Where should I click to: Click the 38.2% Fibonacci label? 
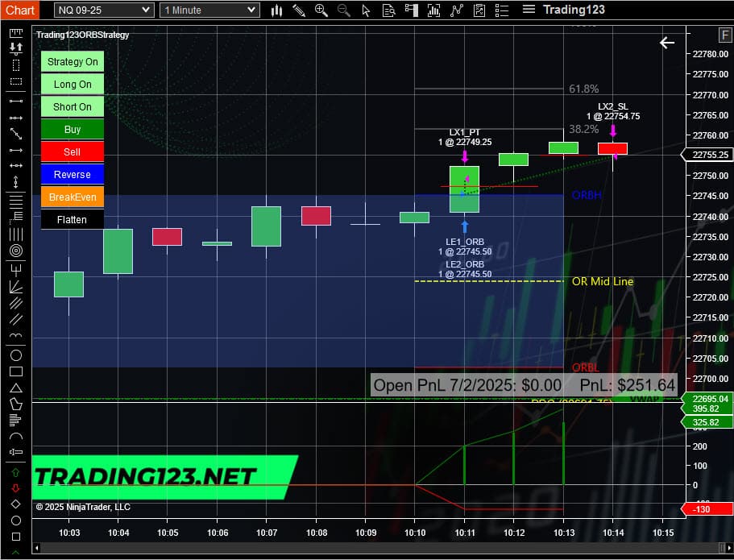[584, 129]
